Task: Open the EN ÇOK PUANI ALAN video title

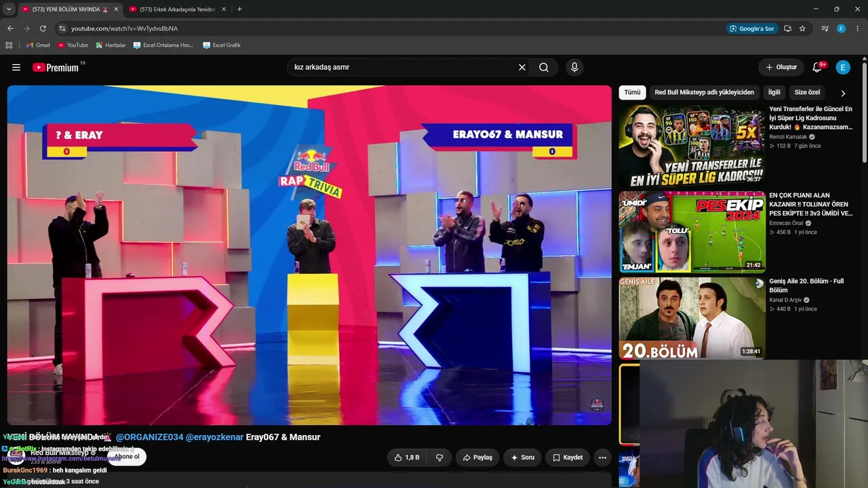Action: pos(811,204)
